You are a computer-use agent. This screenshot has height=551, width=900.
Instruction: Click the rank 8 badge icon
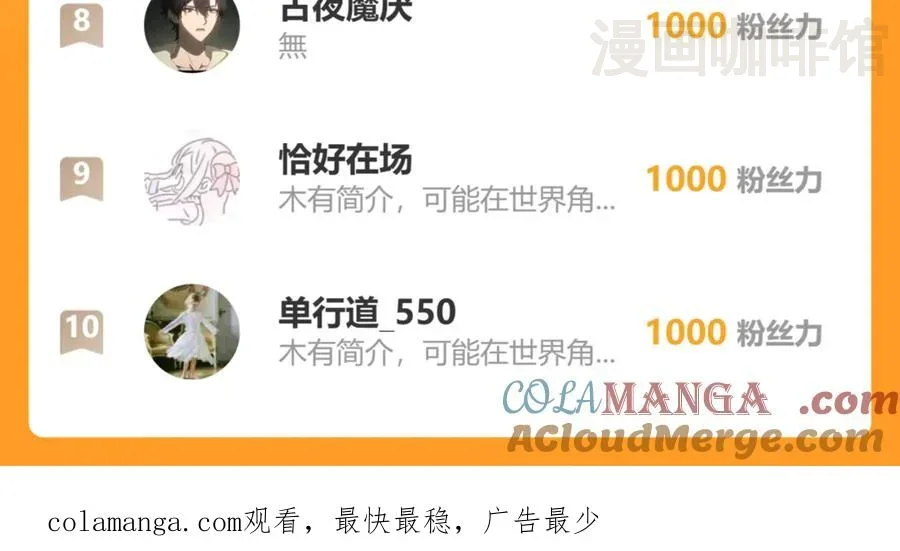pos(82,24)
